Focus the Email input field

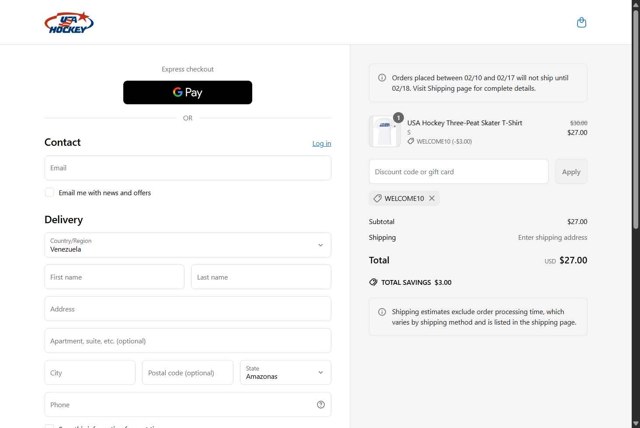coord(188,168)
